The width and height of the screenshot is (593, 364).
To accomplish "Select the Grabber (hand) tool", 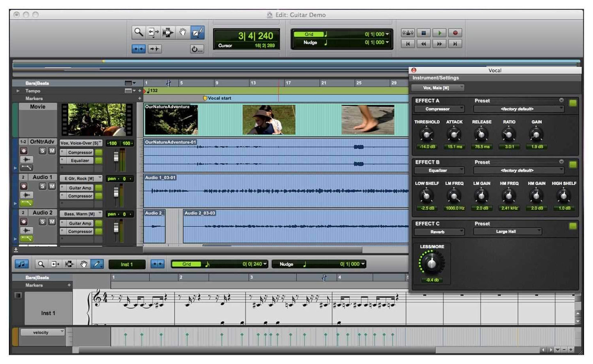I will click(183, 32).
